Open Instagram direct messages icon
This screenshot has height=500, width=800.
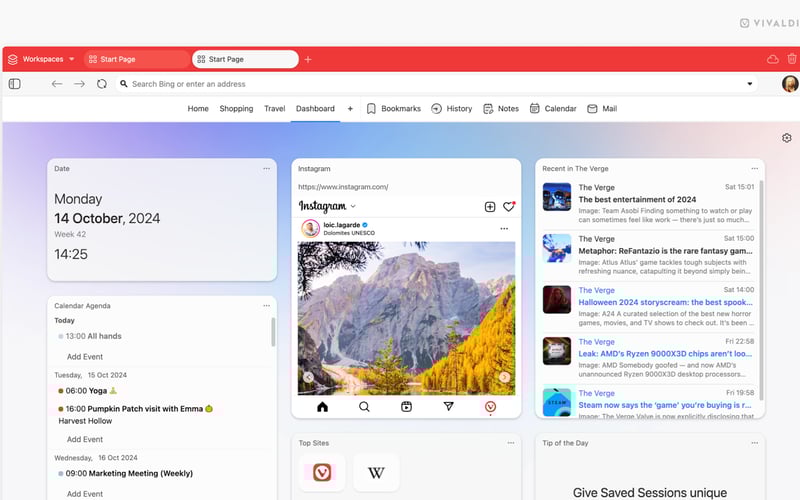448,407
